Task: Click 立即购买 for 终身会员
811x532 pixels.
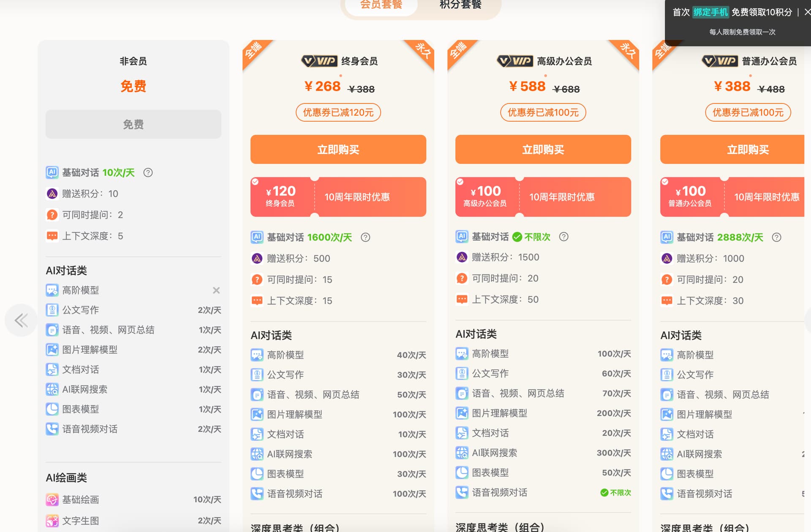Action: (x=338, y=149)
